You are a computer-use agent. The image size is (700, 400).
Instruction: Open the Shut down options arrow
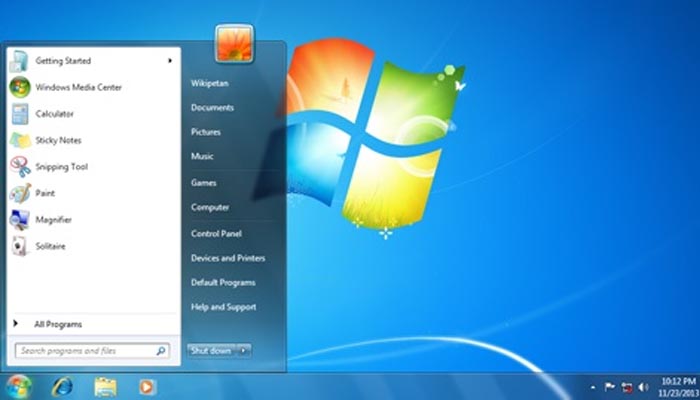[x=243, y=351]
